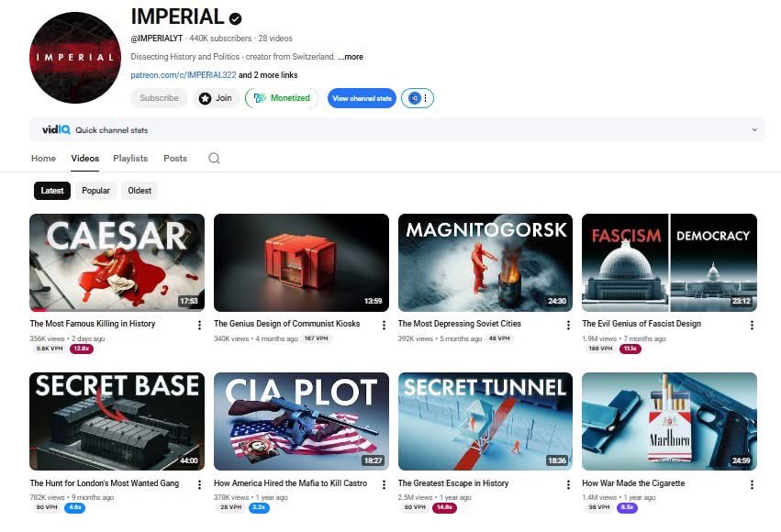Viewport: 781px width, 532px height.
Task: Open options menu on the Fascist Design video
Action: (x=753, y=326)
